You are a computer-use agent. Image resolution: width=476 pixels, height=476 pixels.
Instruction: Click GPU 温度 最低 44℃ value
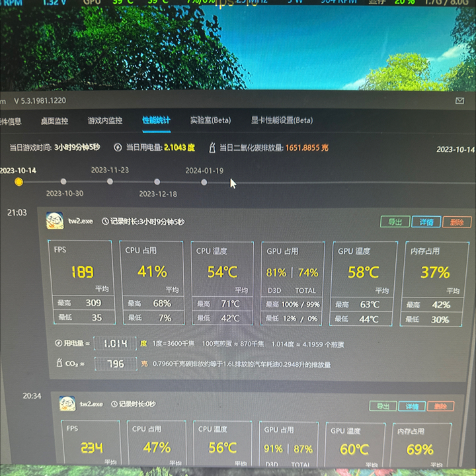pos(369,319)
